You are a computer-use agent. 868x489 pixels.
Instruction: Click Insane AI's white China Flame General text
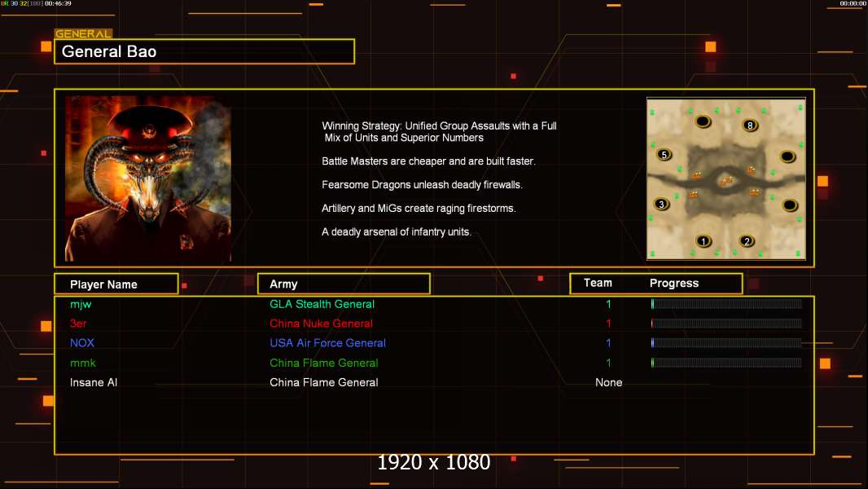(x=324, y=382)
